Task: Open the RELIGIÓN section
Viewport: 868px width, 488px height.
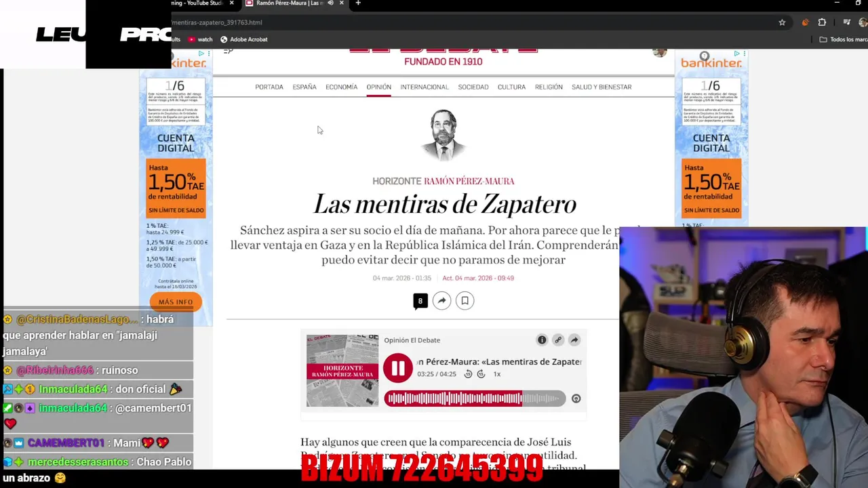Action: (549, 87)
